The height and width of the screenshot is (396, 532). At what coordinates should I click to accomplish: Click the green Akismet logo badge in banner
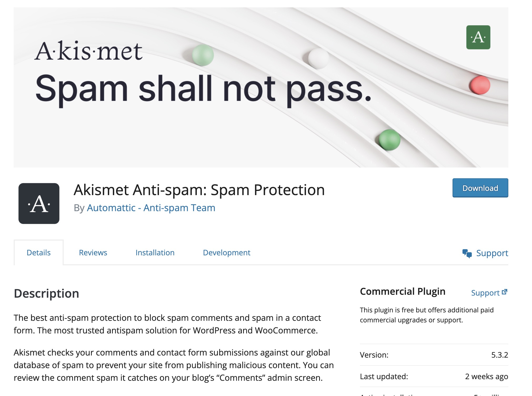(478, 37)
